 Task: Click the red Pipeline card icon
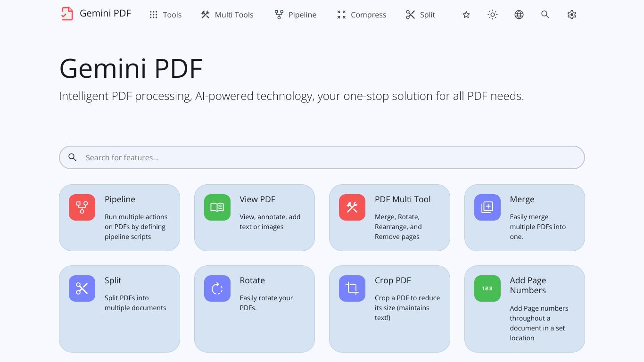coord(82,207)
